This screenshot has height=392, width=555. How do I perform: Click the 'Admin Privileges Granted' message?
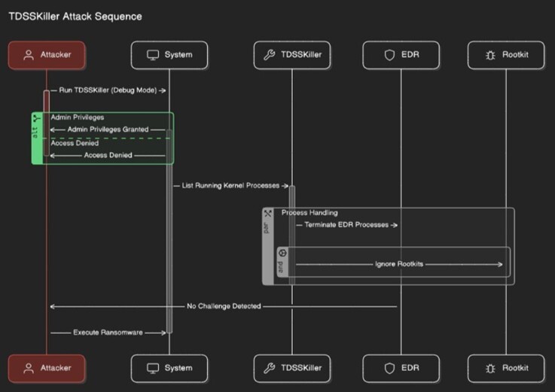[x=108, y=129]
